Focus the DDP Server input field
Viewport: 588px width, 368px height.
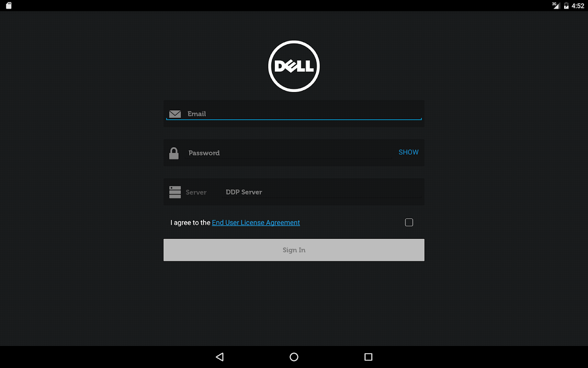click(x=322, y=192)
